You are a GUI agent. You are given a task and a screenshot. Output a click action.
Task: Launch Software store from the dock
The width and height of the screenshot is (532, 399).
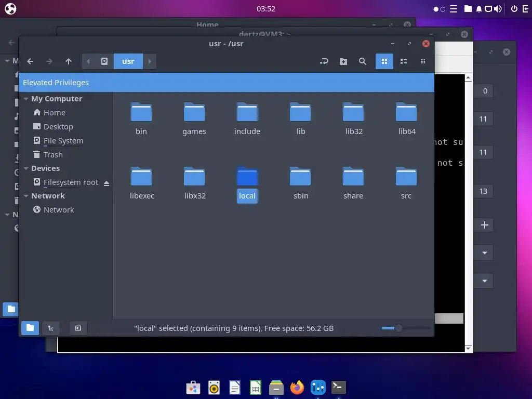[x=193, y=388]
